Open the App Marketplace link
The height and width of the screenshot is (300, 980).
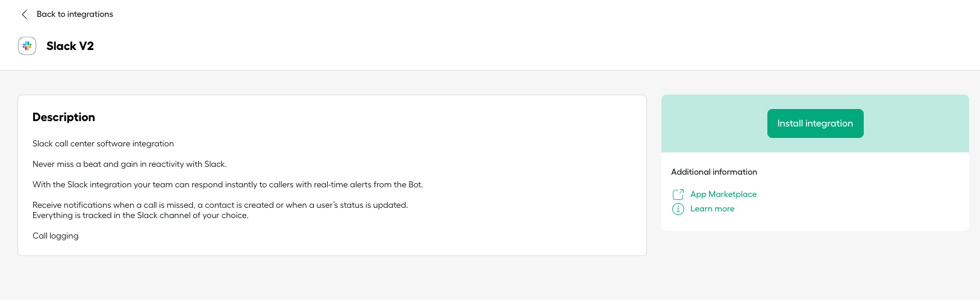pyautogui.click(x=723, y=194)
